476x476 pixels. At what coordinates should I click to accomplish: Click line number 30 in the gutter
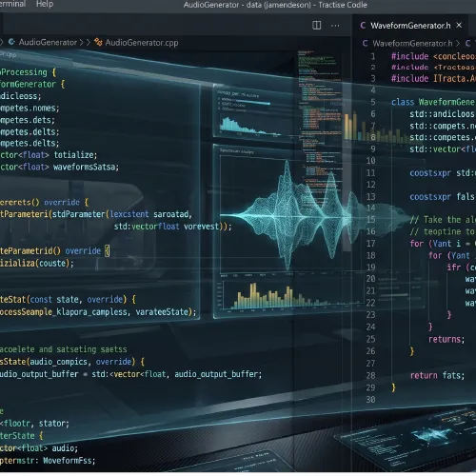(x=370, y=400)
